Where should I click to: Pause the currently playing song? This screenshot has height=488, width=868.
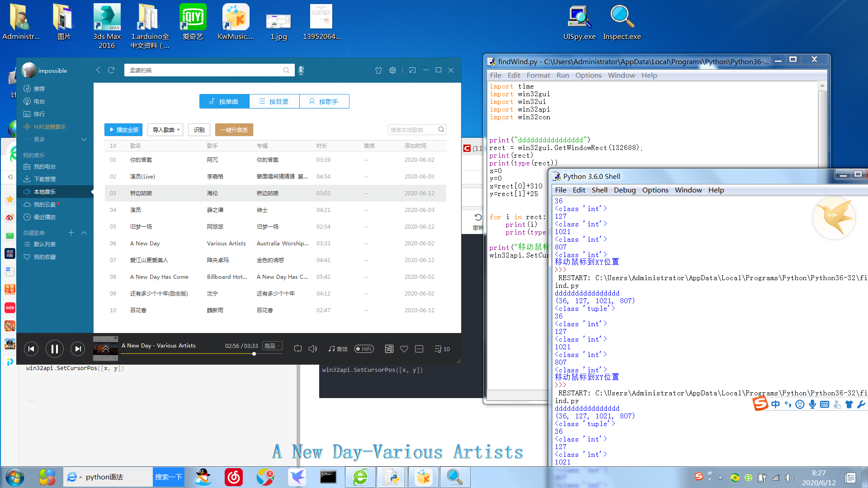pos(54,349)
